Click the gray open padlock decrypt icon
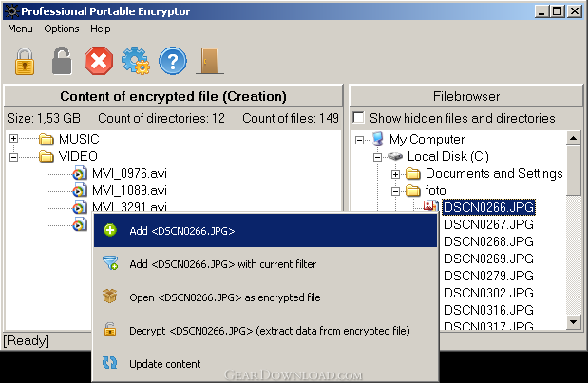This screenshot has height=383, width=588. click(62, 61)
